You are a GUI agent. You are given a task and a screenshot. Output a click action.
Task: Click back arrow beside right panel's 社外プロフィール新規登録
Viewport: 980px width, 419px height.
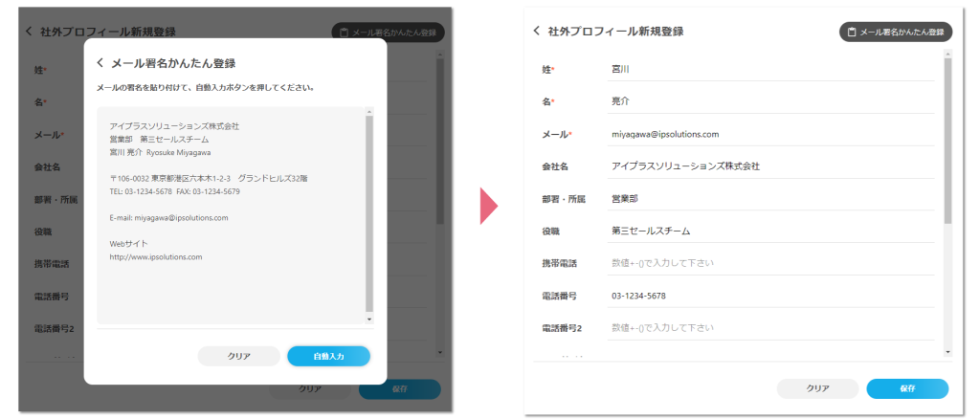(x=536, y=31)
